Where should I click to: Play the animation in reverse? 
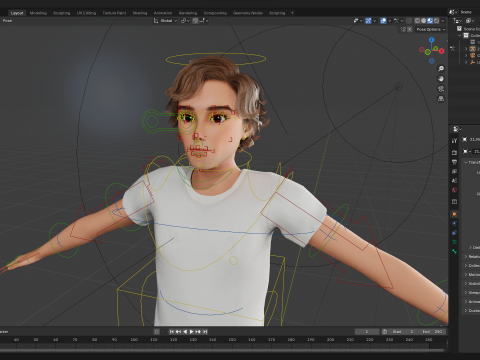185,332
